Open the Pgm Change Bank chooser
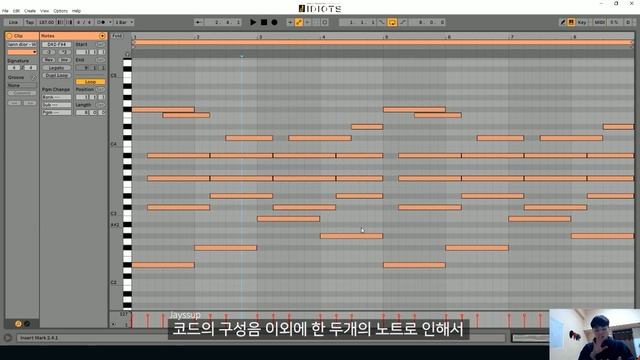Screen dimensions: 640x360 57,97
